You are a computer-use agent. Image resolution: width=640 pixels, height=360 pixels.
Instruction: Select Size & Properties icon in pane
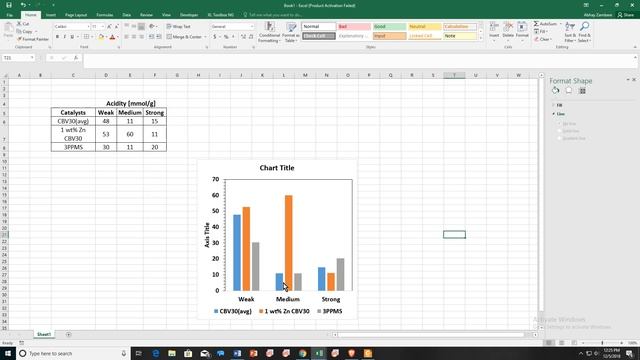[582, 91]
